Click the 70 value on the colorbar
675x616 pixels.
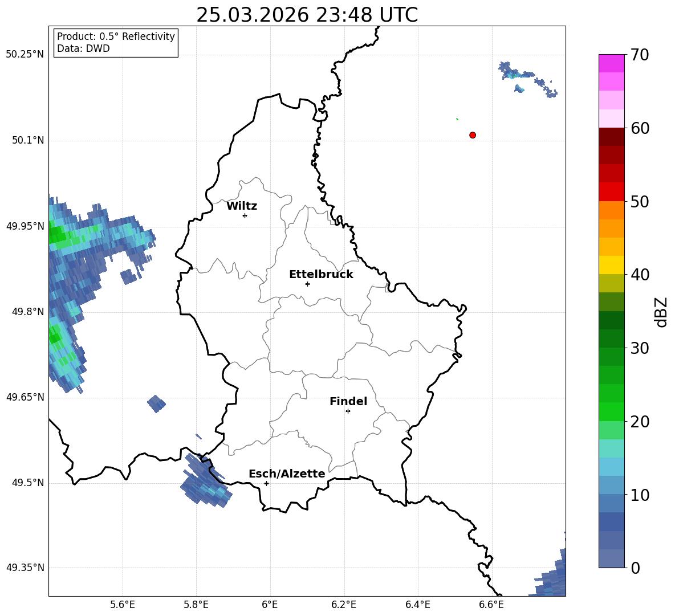pyautogui.click(x=639, y=55)
